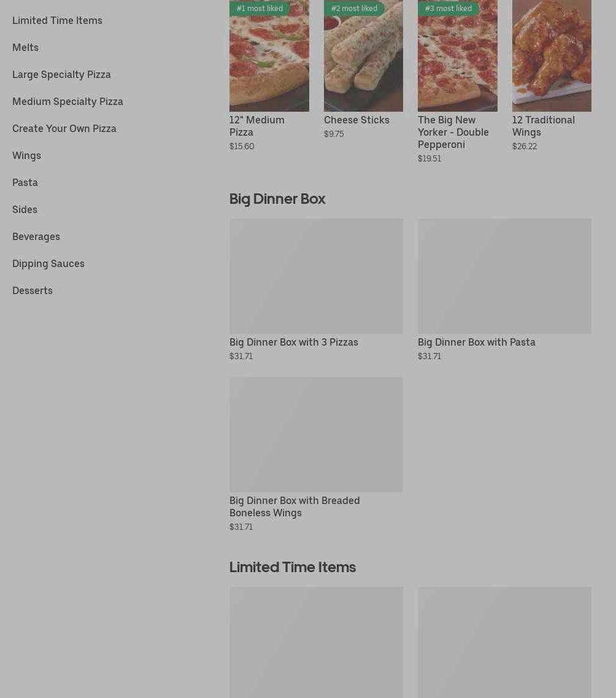
Task: Go to Beverages section
Action: click(36, 236)
